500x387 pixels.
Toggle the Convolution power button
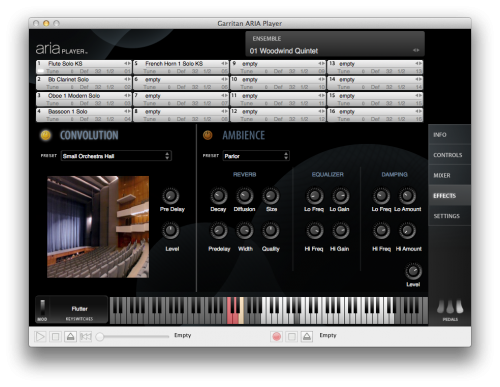point(46,135)
